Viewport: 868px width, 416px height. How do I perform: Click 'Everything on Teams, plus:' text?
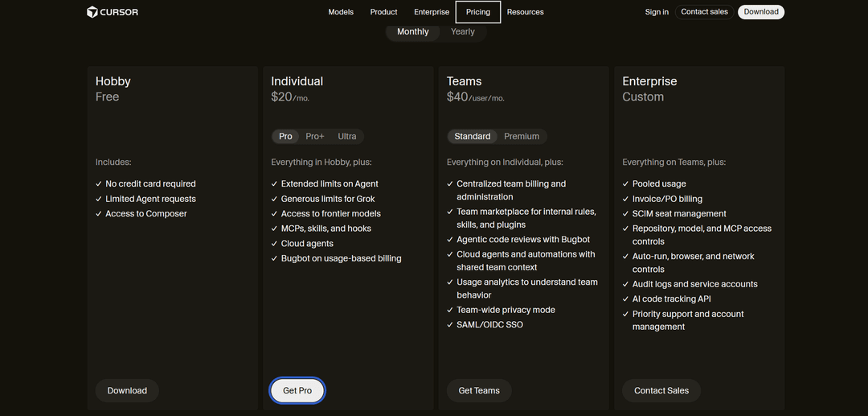[674, 163]
